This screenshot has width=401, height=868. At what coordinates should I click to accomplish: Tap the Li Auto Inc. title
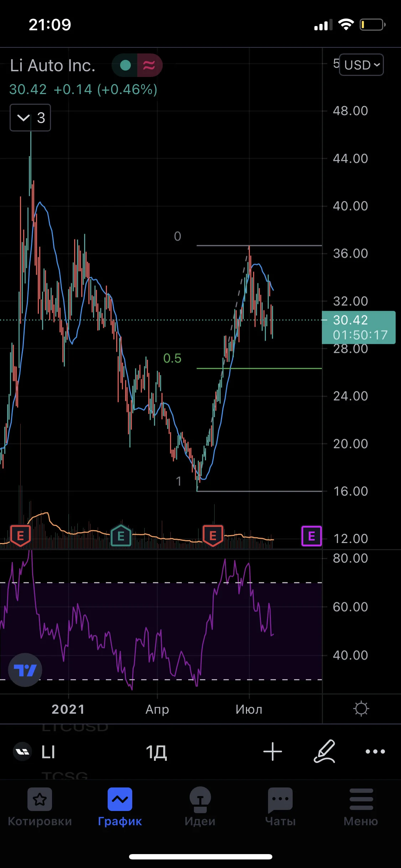pos(53,66)
